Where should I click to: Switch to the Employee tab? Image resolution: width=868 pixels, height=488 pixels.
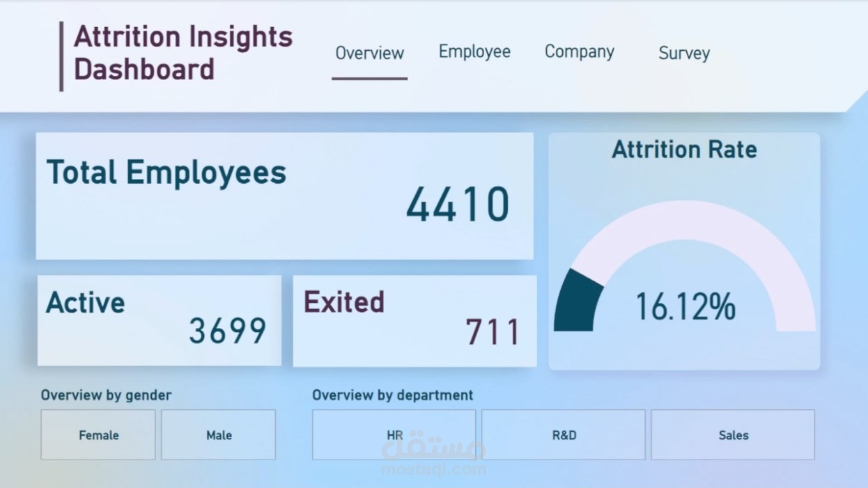tap(474, 52)
